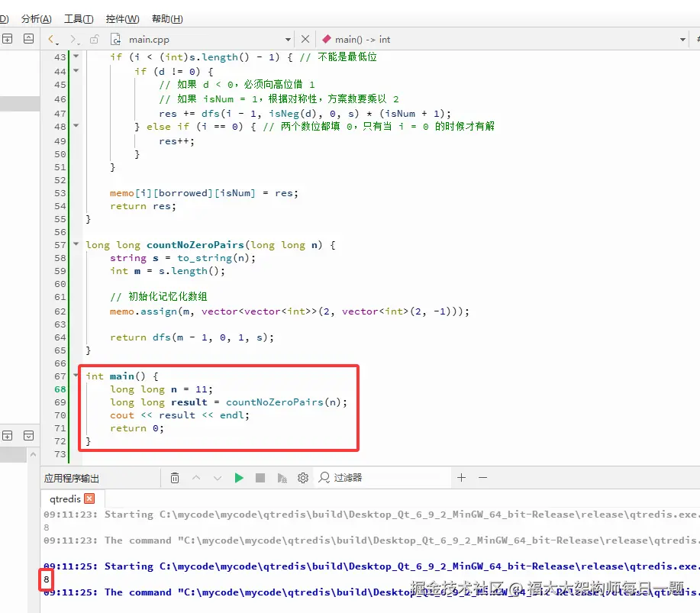This screenshot has height=613, width=700.
Task: Close the main.cpp document
Action: 305,39
